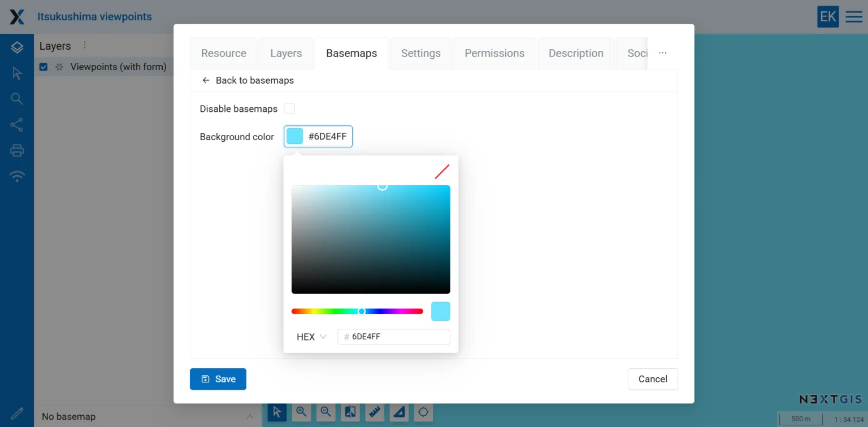Activate the crosshair locate tool
Screen dimensions: 868x427
coord(423,412)
